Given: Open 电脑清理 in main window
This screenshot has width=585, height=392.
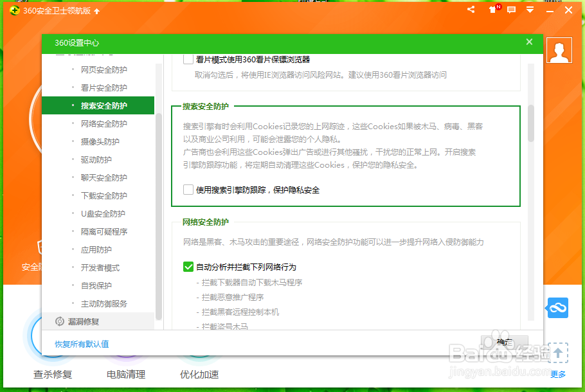Looking at the screenshot, I should coord(126,374).
